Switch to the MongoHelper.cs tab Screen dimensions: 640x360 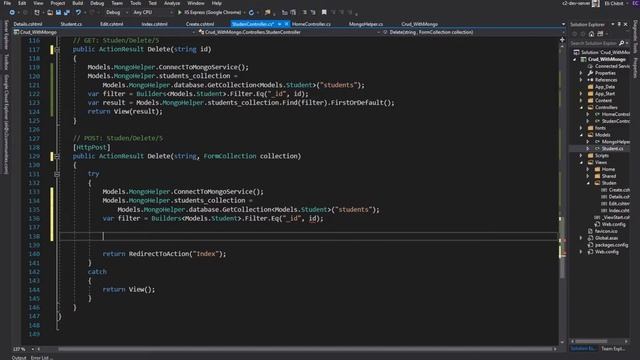(366, 24)
